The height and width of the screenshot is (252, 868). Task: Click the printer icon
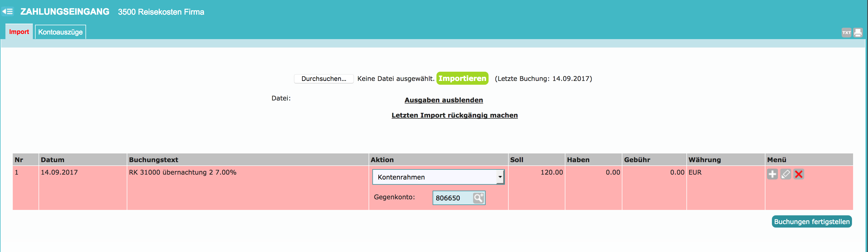pos(858,33)
